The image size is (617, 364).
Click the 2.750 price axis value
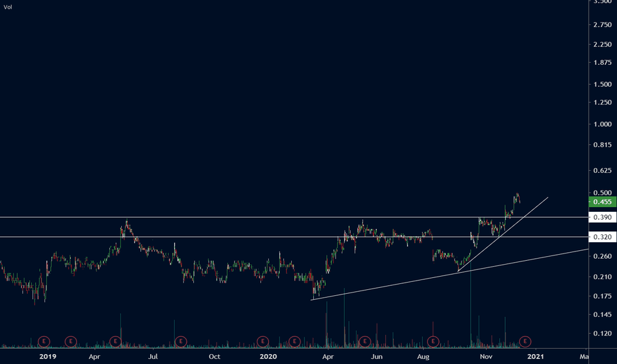pyautogui.click(x=602, y=24)
